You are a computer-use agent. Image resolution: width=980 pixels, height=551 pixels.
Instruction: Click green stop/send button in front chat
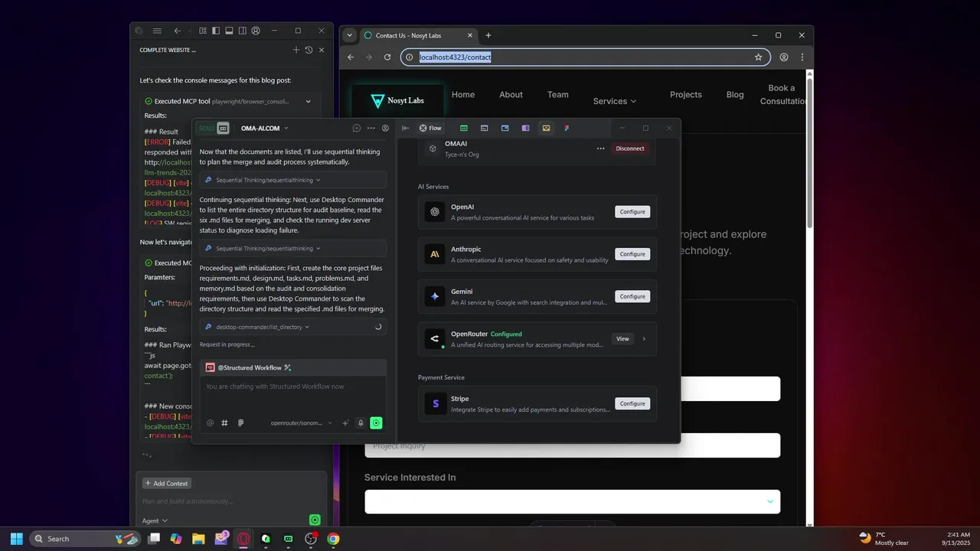pos(376,423)
